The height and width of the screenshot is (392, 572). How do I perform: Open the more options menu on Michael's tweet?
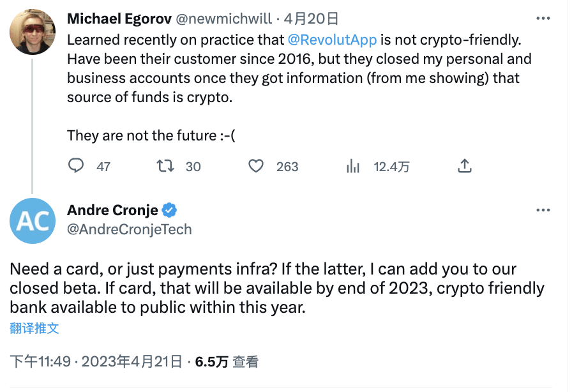543,19
